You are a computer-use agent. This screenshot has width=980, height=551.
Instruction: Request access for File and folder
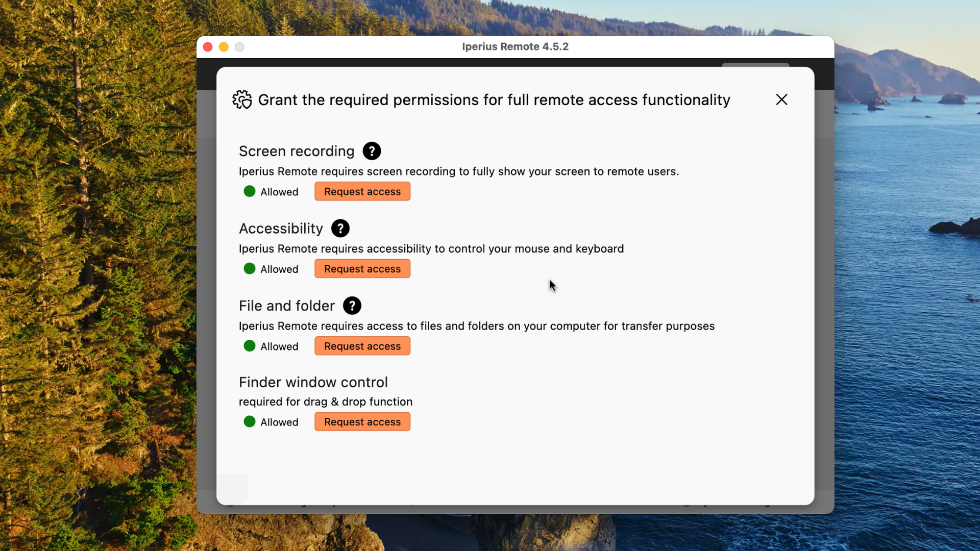coord(362,346)
